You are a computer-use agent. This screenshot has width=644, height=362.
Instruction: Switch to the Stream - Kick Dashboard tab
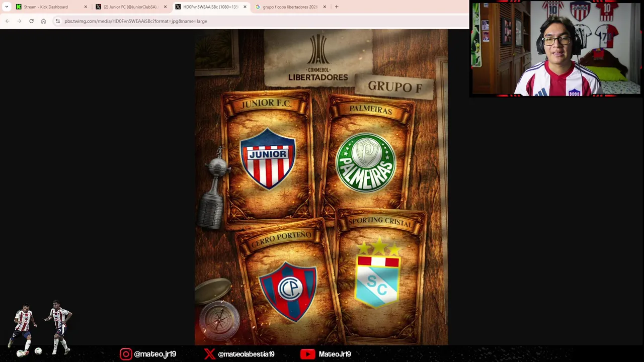(50, 7)
